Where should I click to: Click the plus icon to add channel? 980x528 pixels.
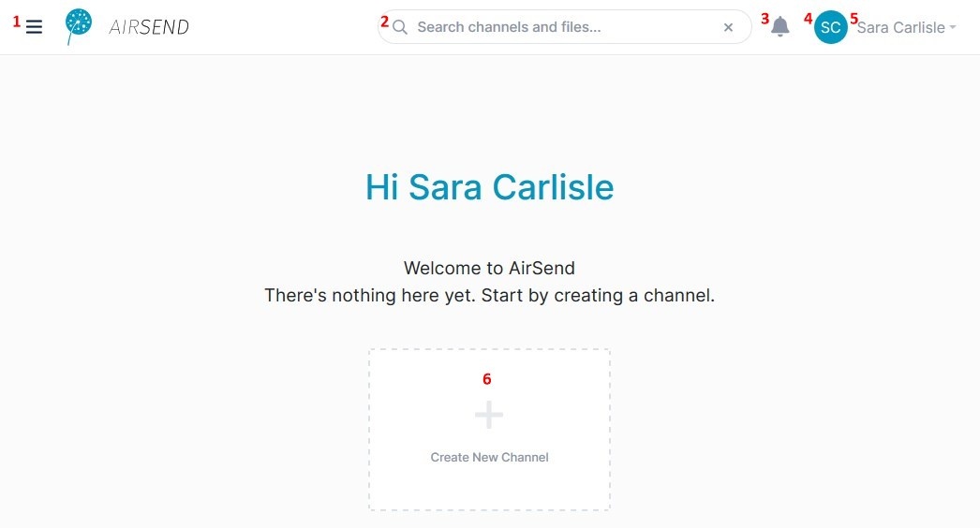coord(489,415)
